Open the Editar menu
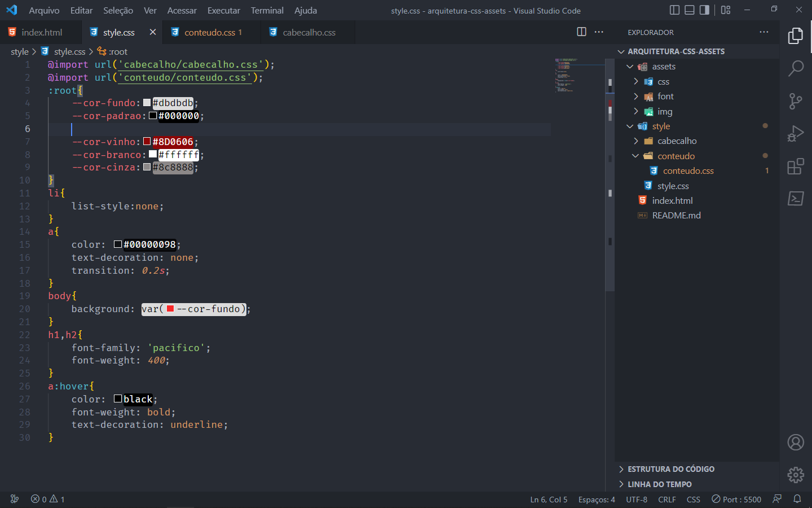Screen dimensions: 812x508 point(82,10)
